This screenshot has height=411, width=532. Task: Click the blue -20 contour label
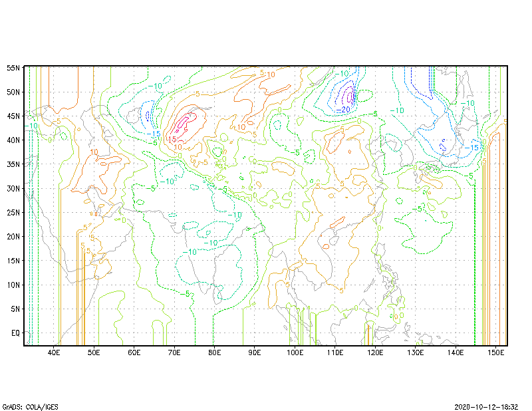[343, 110]
